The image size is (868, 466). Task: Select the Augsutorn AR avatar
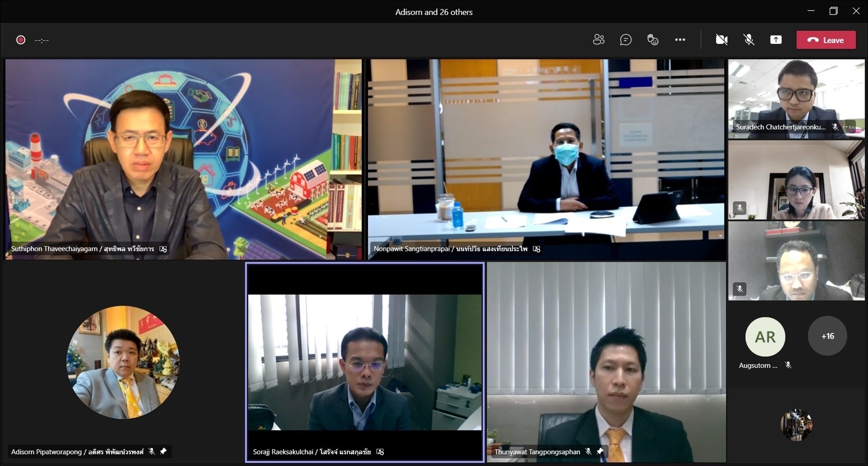[x=765, y=337]
